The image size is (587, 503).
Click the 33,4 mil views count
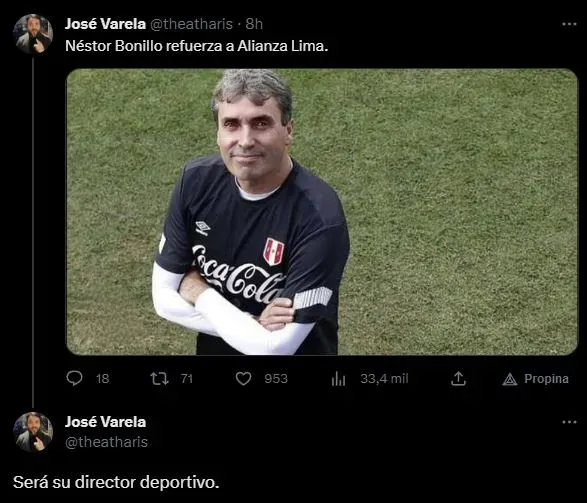click(384, 378)
